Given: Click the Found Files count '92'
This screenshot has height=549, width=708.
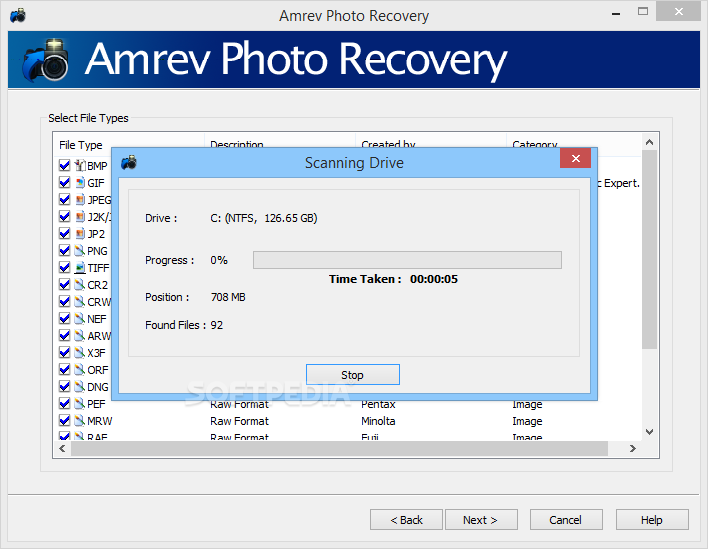Looking at the screenshot, I should tap(217, 325).
